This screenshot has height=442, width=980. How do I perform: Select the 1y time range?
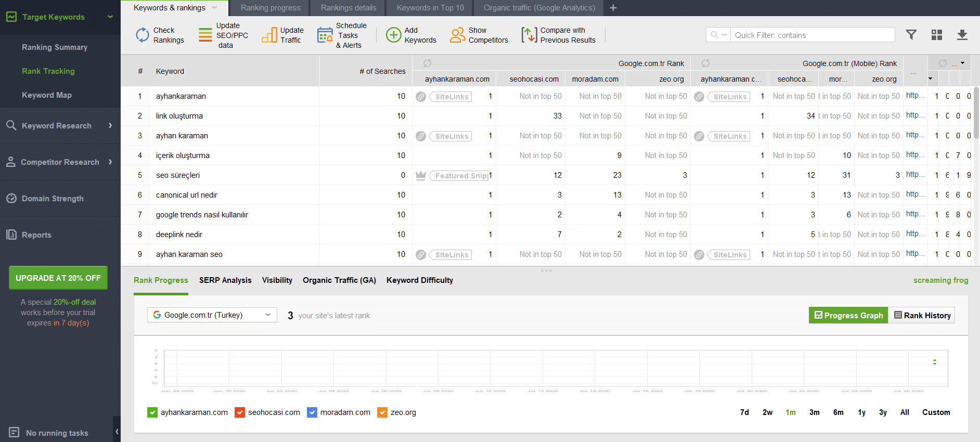[x=861, y=412]
